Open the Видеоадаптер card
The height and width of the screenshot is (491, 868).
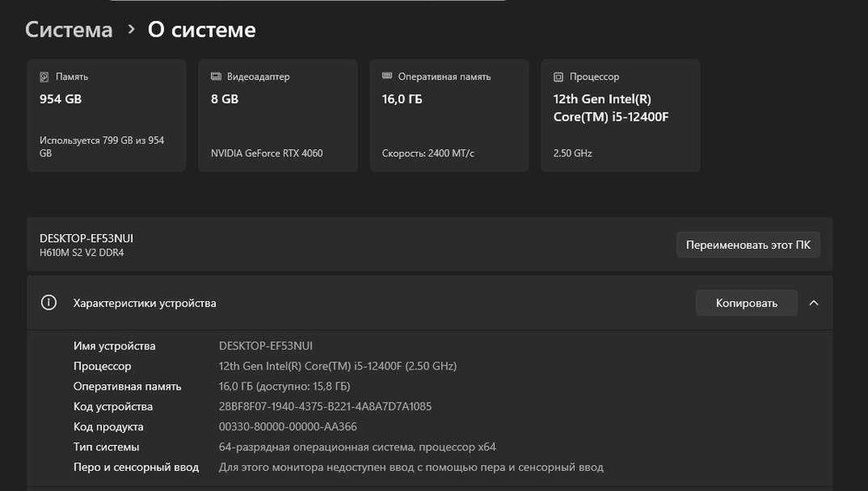[x=278, y=115]
